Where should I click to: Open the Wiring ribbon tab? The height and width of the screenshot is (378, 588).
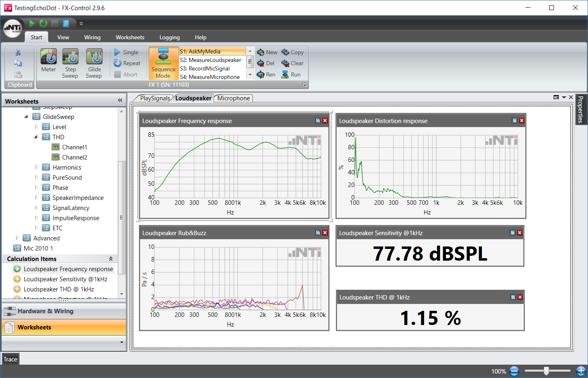(92, 37)
